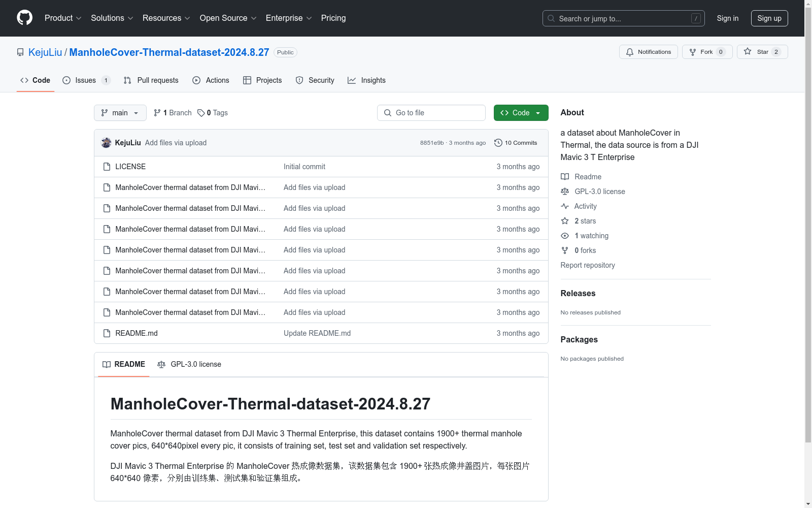Click the file icon beside README.md
Viewport: 812px width, 508px height.
(x=107, y=333)
